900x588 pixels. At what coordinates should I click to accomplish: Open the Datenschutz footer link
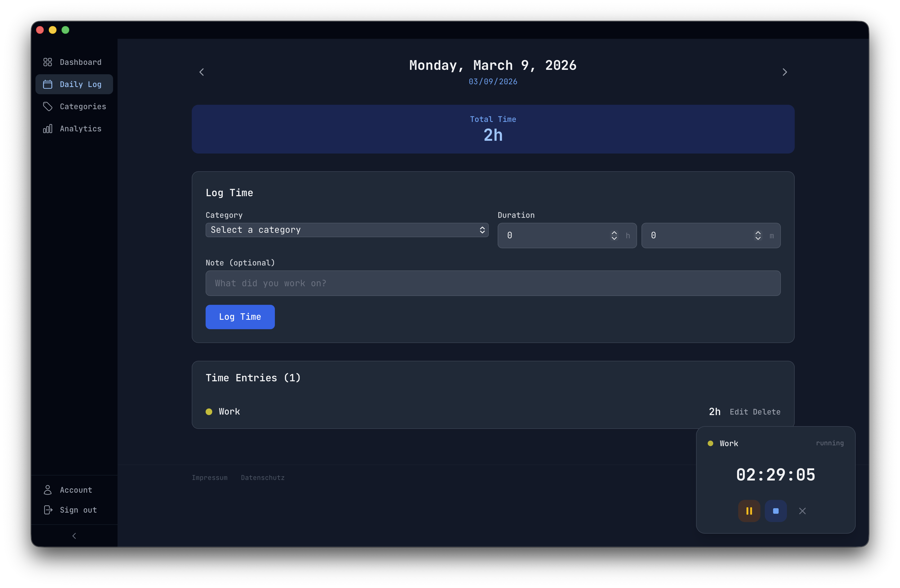click(262, 478)
